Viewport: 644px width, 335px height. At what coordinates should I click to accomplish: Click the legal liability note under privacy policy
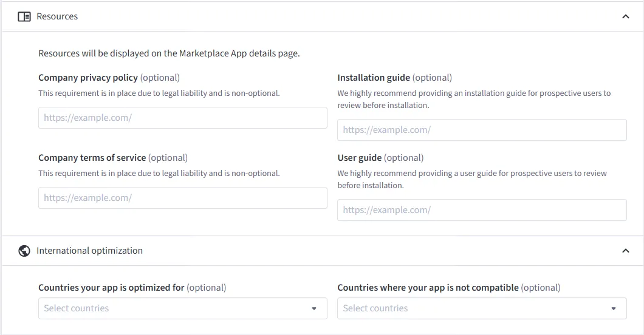[159, 93]
